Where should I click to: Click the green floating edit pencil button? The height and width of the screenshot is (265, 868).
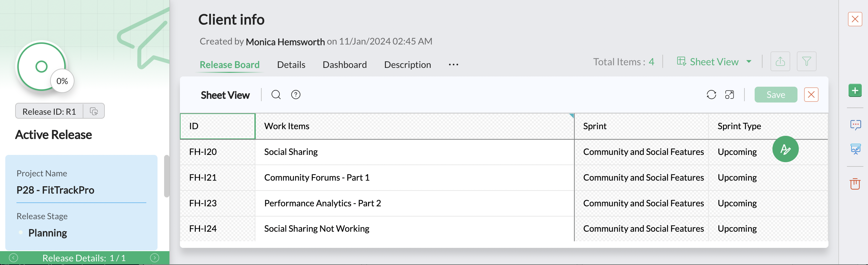[785, 149]
